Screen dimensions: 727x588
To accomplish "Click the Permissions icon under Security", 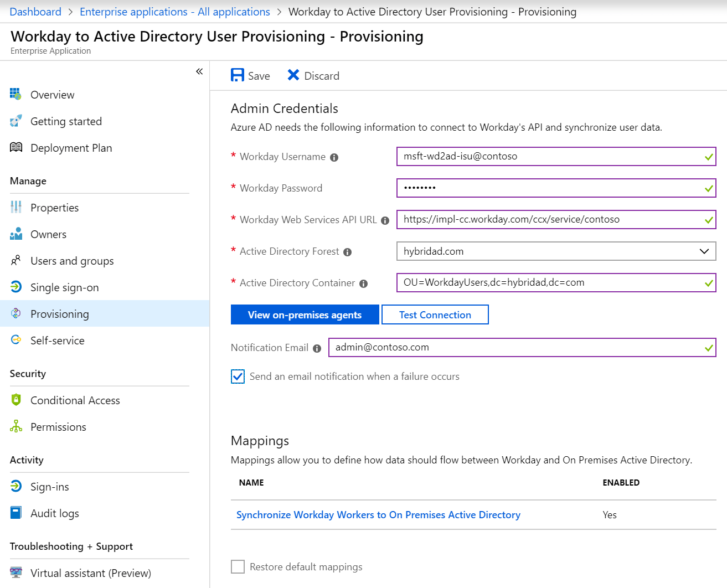I will [16, 426].
